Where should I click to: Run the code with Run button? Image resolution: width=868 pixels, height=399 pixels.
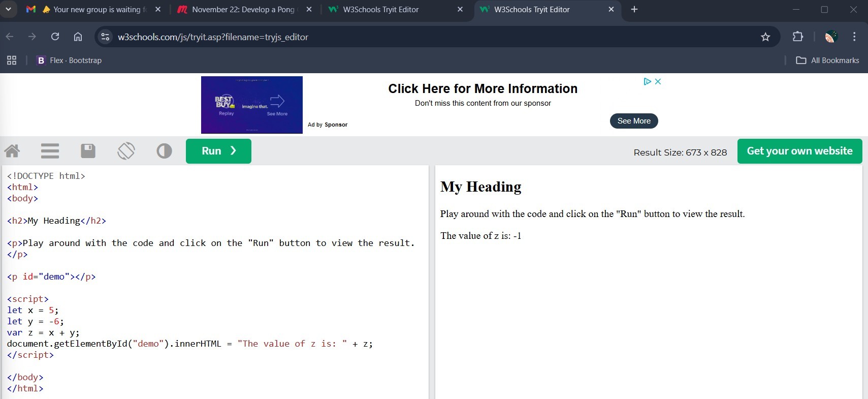coord(218,151)
